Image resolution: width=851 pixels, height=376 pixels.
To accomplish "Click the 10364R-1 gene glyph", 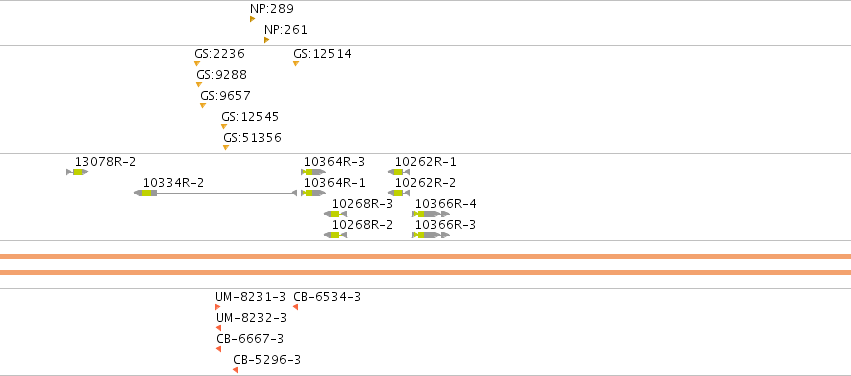I will point(314,193).
